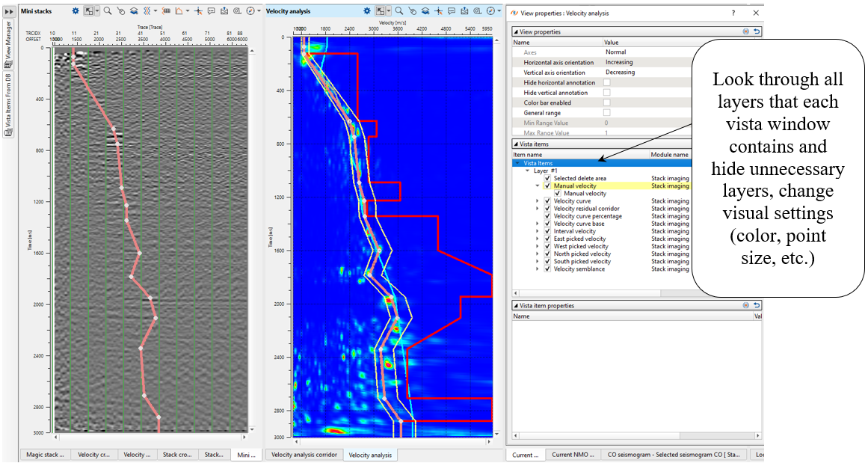Expand the View Manager sidebar with double arrow
Image resolution: width=868 pixels, height=466 pixels.
point(9,11)
